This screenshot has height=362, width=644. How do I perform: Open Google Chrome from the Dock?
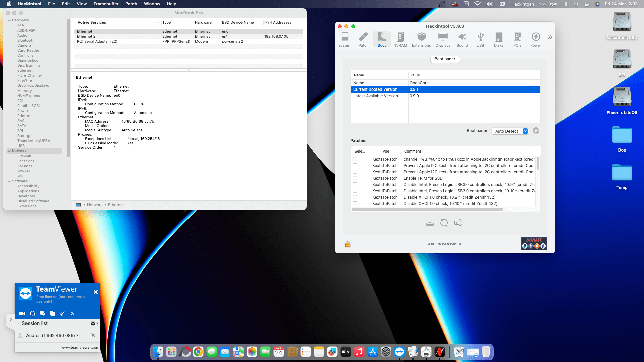coord(198,352)
